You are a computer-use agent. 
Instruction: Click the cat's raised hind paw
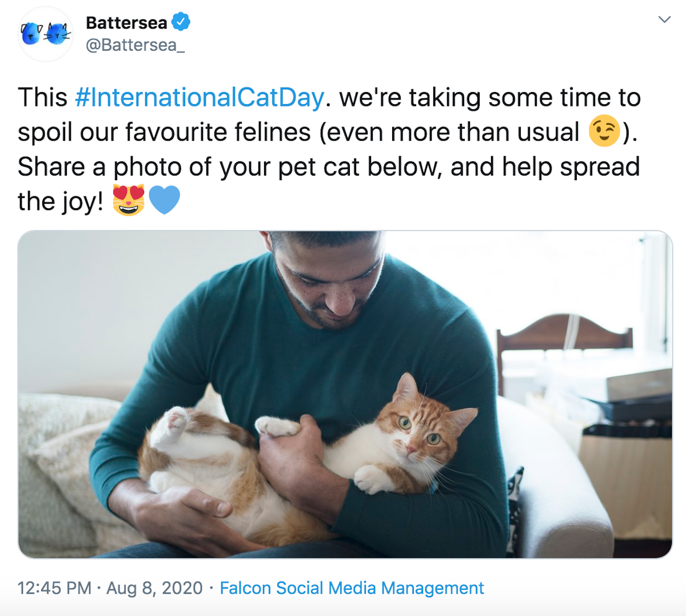176,421
